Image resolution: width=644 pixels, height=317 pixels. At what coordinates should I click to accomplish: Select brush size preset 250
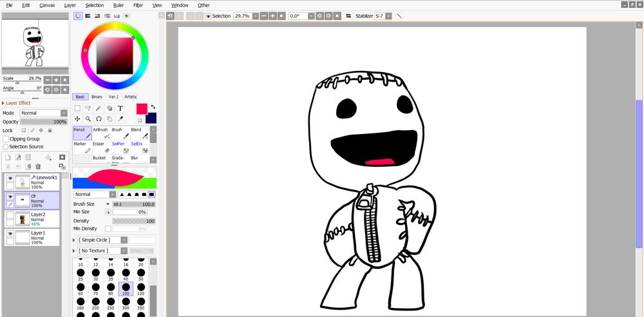(111, 303)
